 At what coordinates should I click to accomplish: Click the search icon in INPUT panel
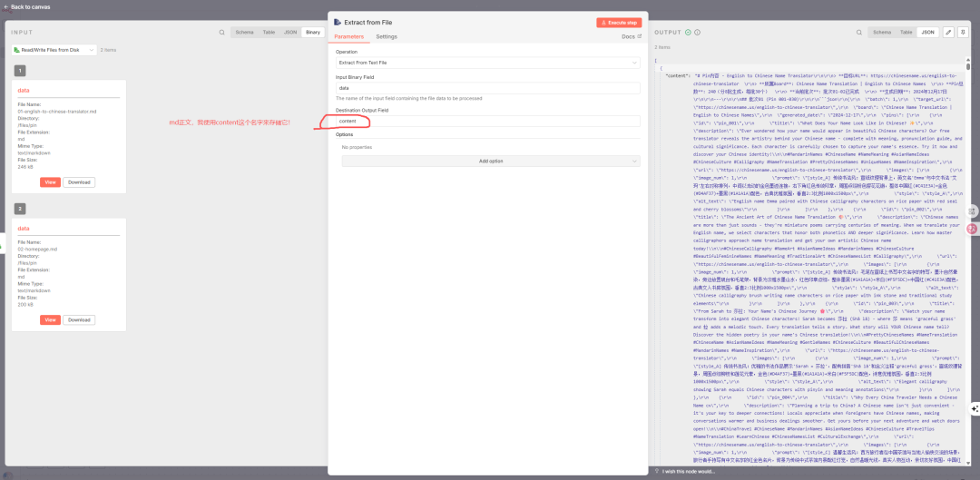tap(222, 32)
